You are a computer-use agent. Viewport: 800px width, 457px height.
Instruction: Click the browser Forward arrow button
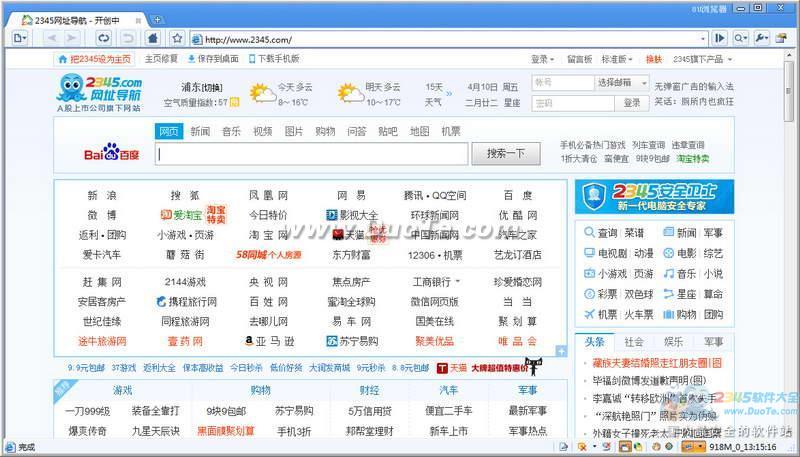coord(71,38)
